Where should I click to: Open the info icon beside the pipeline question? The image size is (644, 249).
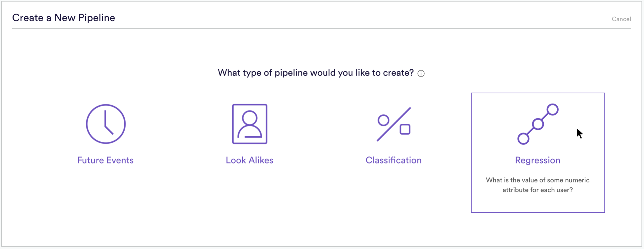click(x=421, y=73)
